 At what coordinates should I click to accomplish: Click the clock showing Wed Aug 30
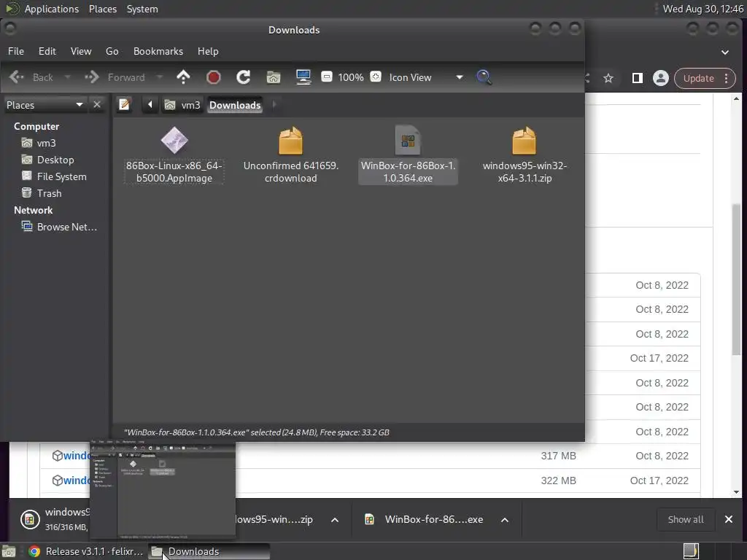click(x=703, y=9)
